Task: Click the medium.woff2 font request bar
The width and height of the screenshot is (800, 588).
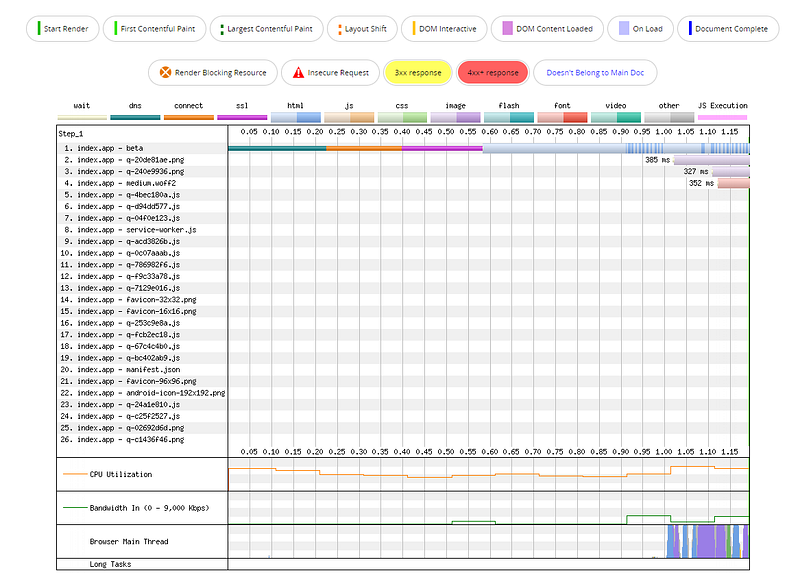Action: (734, 183)
